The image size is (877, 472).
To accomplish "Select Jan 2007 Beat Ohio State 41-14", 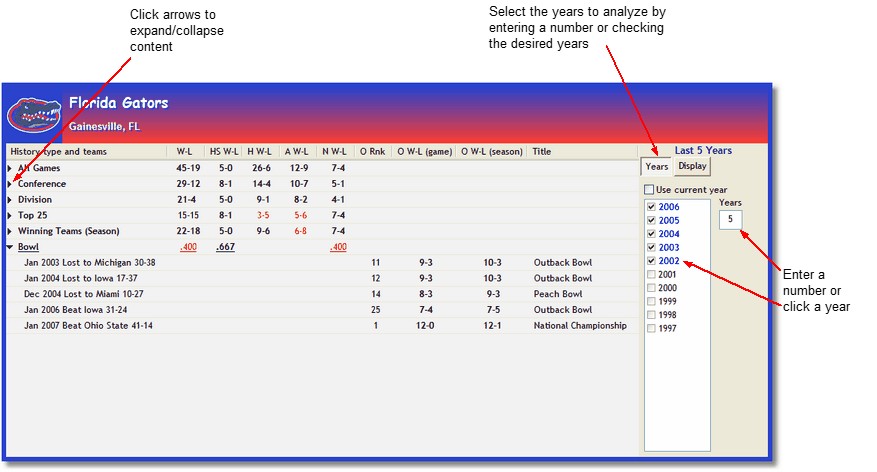I will [x=88, y=325].
